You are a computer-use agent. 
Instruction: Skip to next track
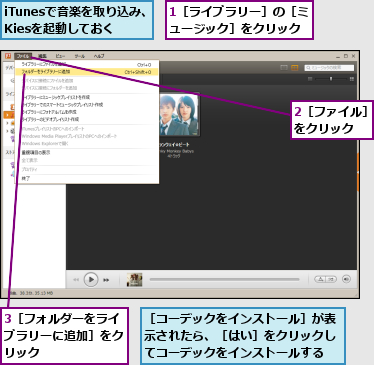(x=106, y=280)
